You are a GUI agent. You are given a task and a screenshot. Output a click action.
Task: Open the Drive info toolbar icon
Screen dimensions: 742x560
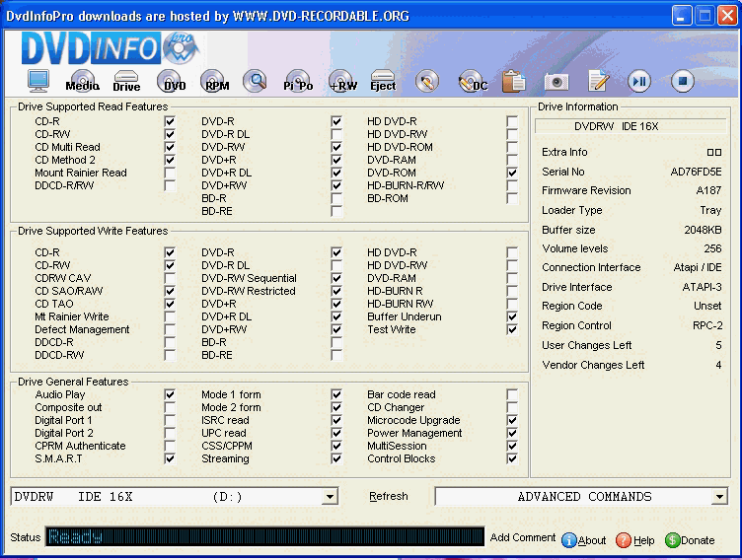click(x=126, y=82)
